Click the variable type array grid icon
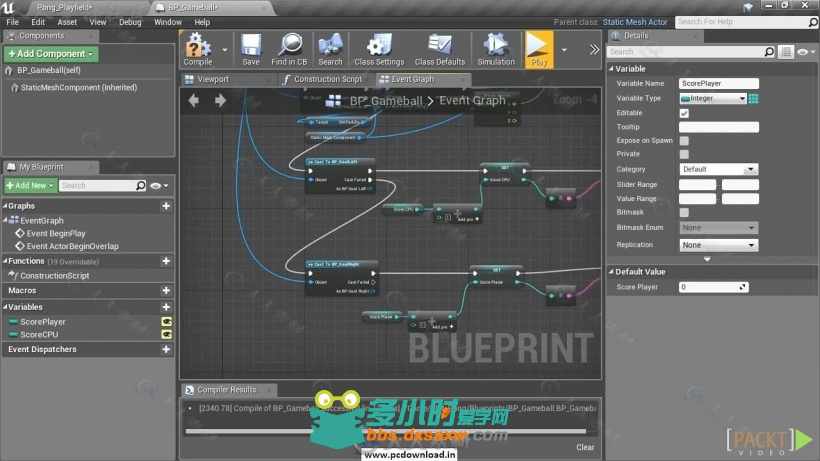The width and height of the screenshot is (820, 461). [x=753, y=98]
